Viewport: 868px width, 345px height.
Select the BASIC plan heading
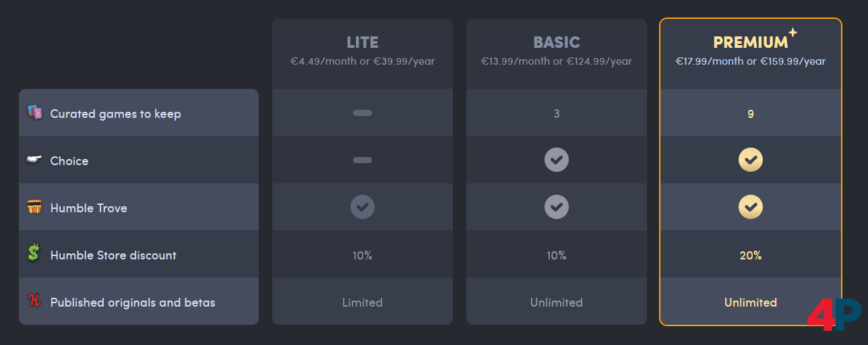click(x=557, y=42)
